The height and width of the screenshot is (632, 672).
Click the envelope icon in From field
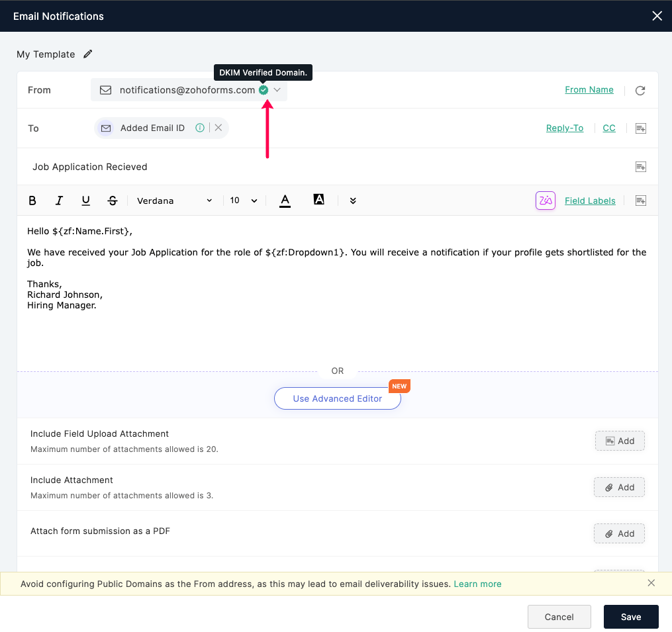pyautogui.click(x=105, y=90)
